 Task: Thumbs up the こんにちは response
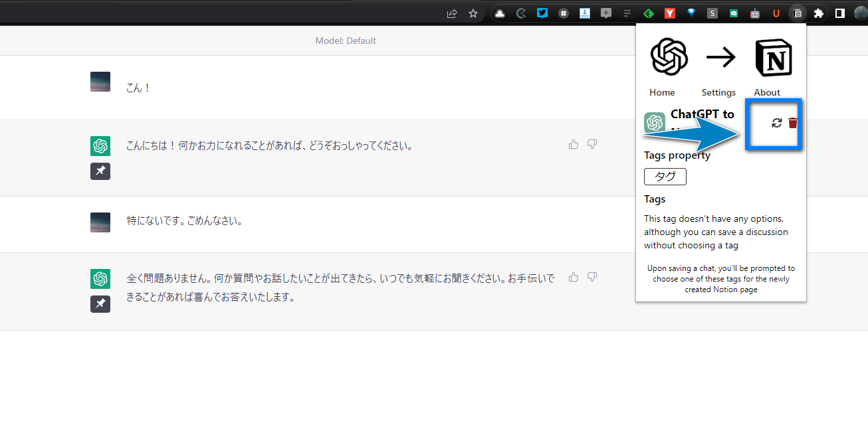tap(574, 144)
